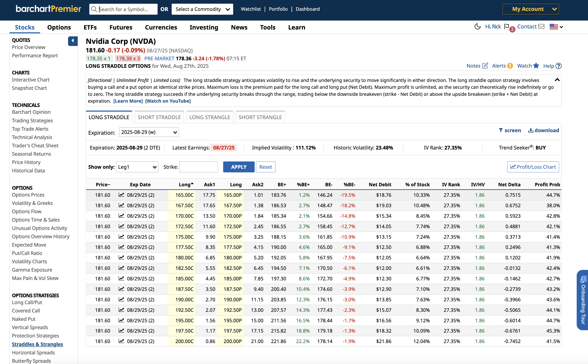The height and width of the screenshot is (364, 588).
Task: Switch to Short Strangle tab
Action: [260, 117]
